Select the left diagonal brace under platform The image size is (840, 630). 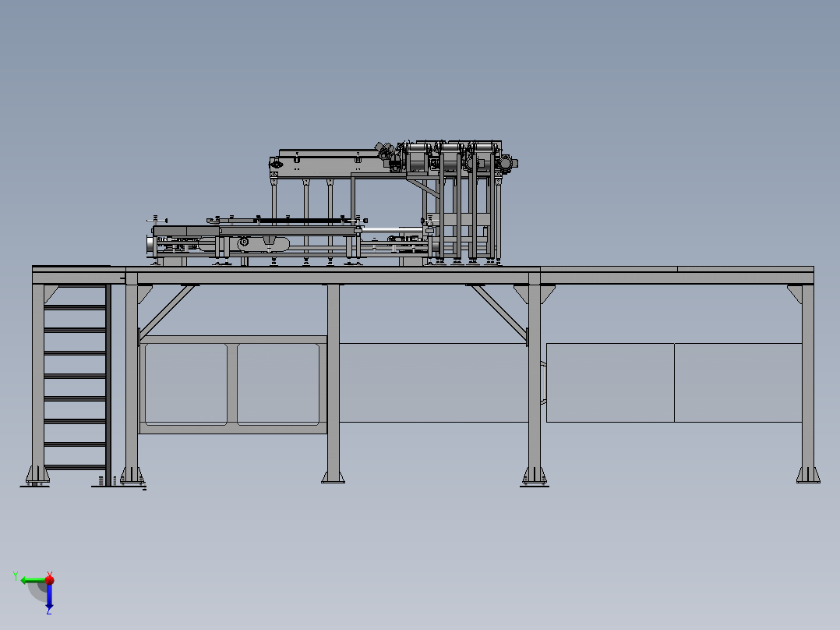click(x=167, y=312)
